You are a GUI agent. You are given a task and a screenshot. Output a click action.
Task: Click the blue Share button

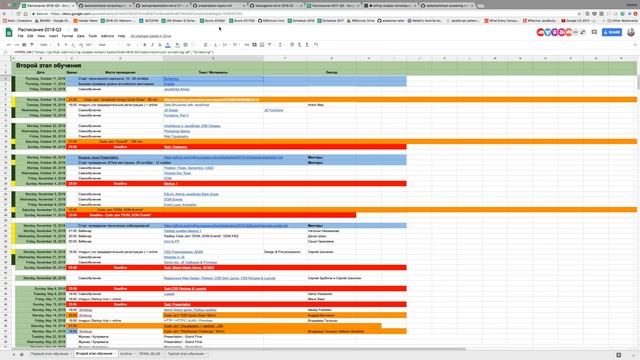[612, 32]
